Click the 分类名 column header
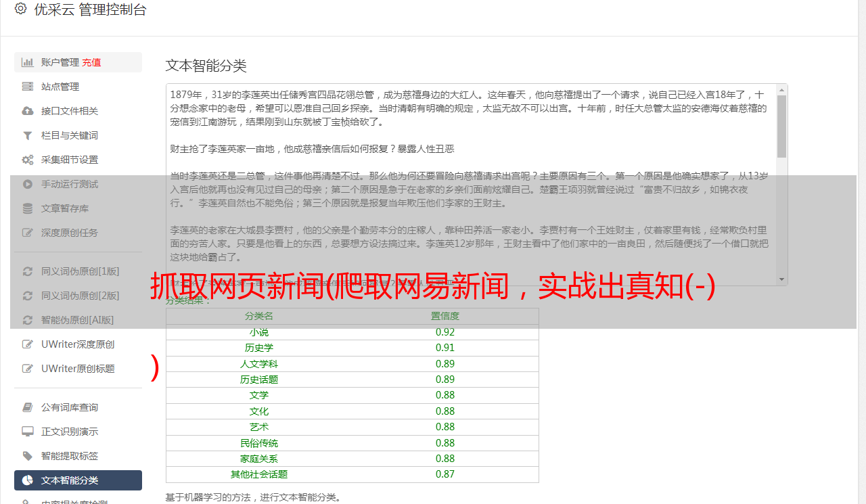The height and width of the screenshot is (504, 866). click(259, 316)
